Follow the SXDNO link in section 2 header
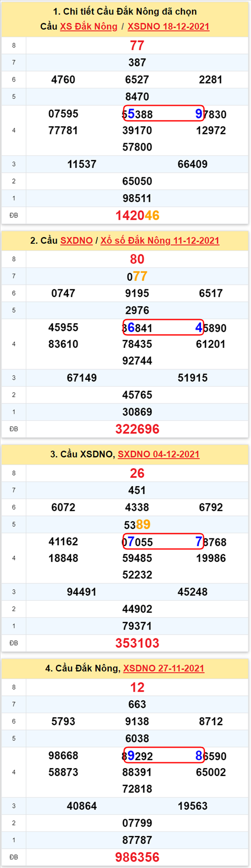Image resolution: width=251 pixels, height=868 pixels. [x=76, y=240]
